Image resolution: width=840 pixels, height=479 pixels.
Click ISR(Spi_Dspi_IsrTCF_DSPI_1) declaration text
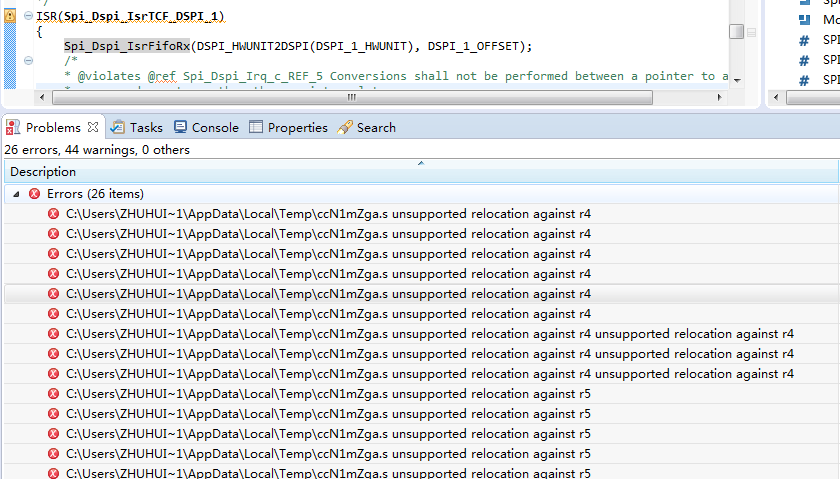[x=130, y=16]
